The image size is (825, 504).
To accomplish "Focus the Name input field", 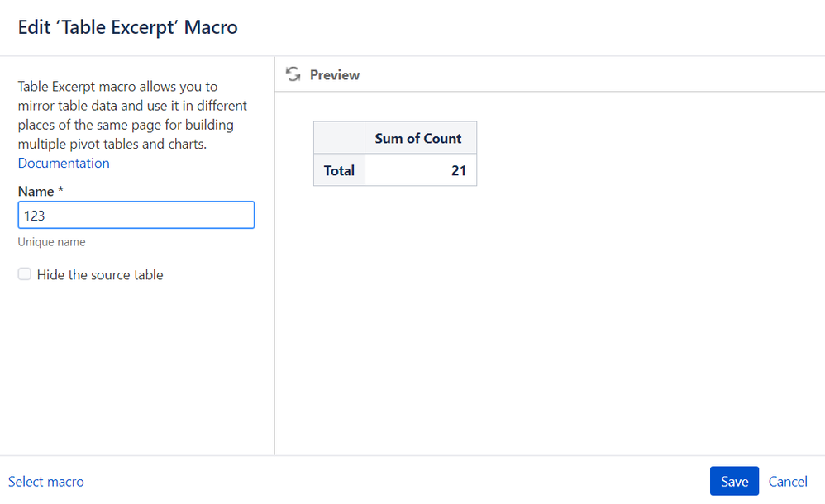I will (x=136, y=216).
